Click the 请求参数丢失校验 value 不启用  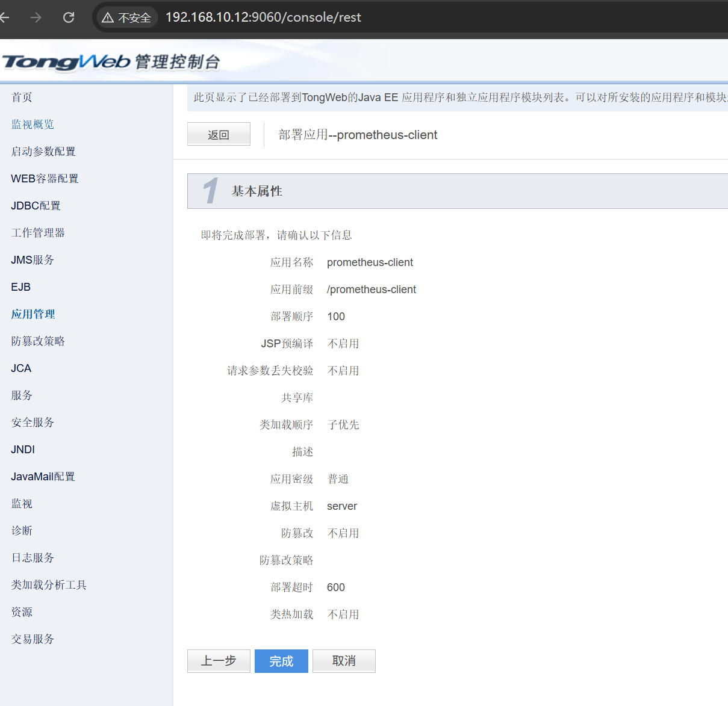click(343, 371)
